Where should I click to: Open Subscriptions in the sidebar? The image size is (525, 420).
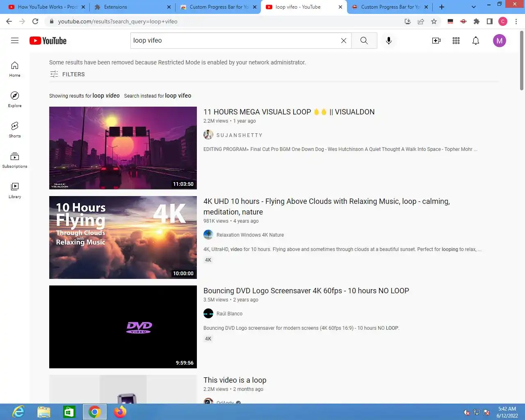tap(15, 160)
